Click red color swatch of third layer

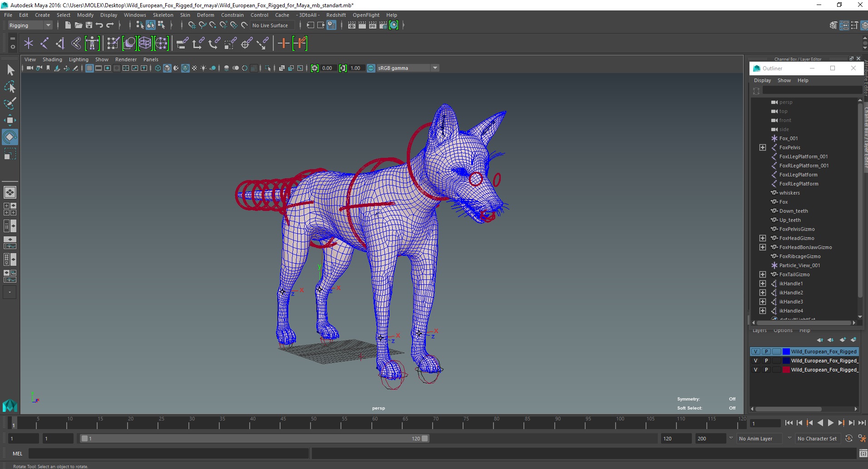point(786,370)
